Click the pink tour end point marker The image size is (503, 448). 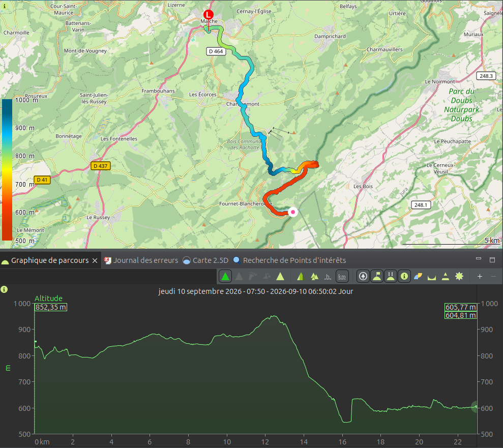pyautogui.click(x=293, y=212)
